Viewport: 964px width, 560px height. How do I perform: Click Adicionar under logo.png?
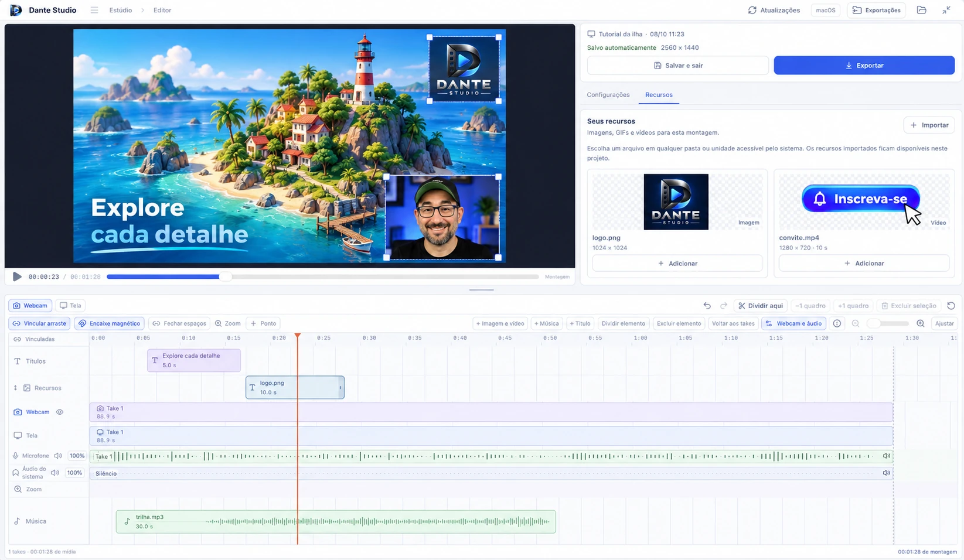(677, 264)
